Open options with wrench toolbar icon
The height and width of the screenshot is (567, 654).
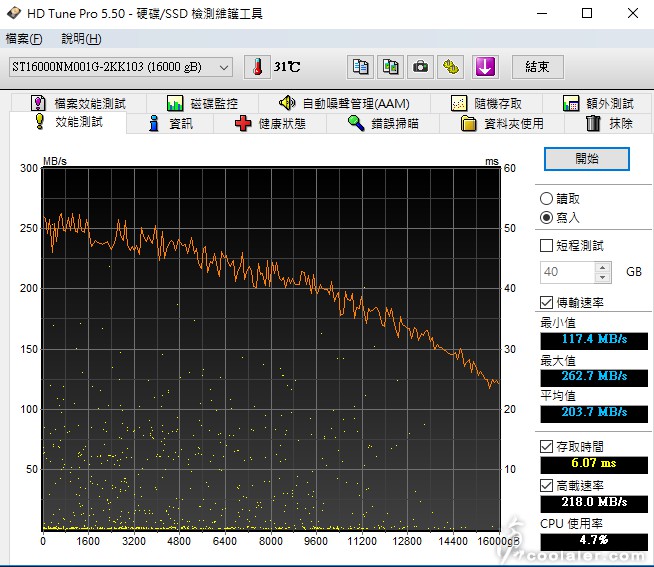(x=450, y=67)
